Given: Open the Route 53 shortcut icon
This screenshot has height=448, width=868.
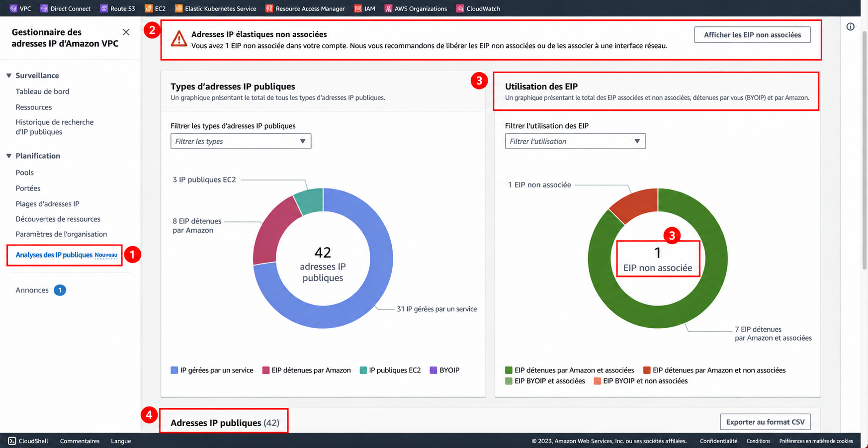Looking at the screenshot, I should (104, 8).
